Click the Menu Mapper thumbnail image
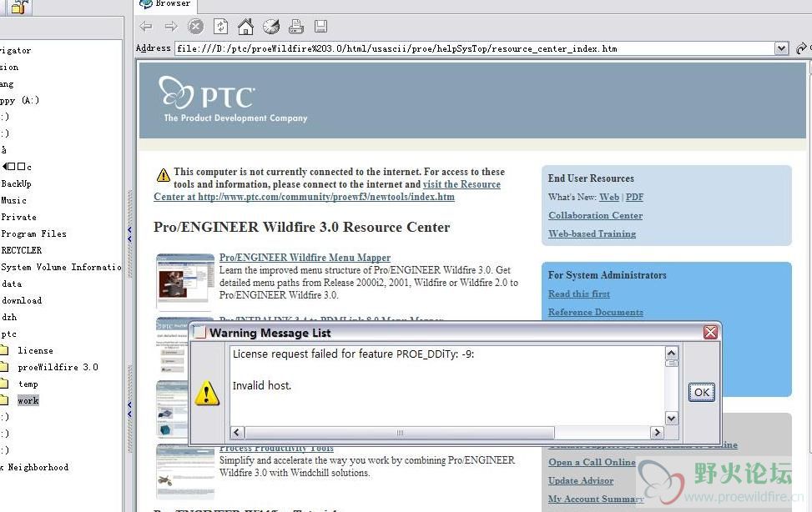The width and height of the screenshot is (812, 512). 185,280
